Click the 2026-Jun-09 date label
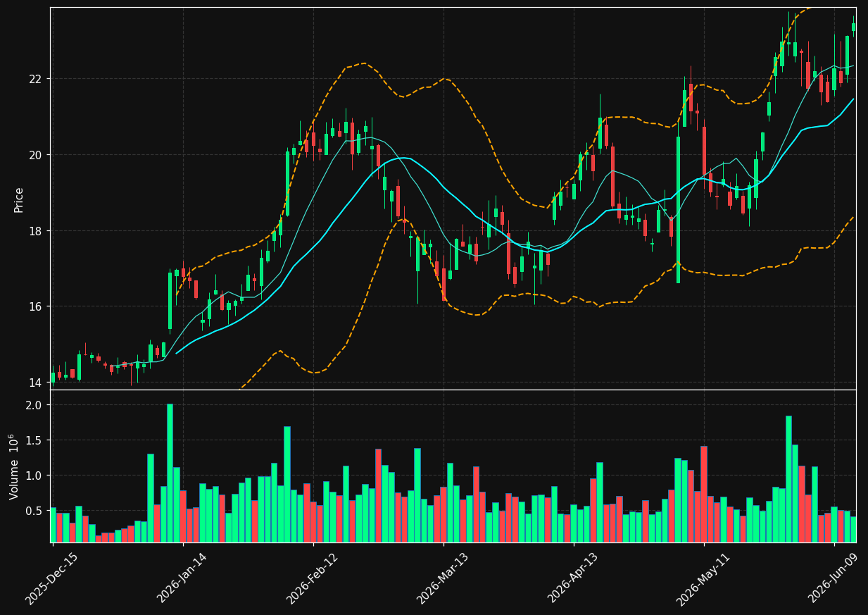Screen dimensions: 868x615 (834, 578)
